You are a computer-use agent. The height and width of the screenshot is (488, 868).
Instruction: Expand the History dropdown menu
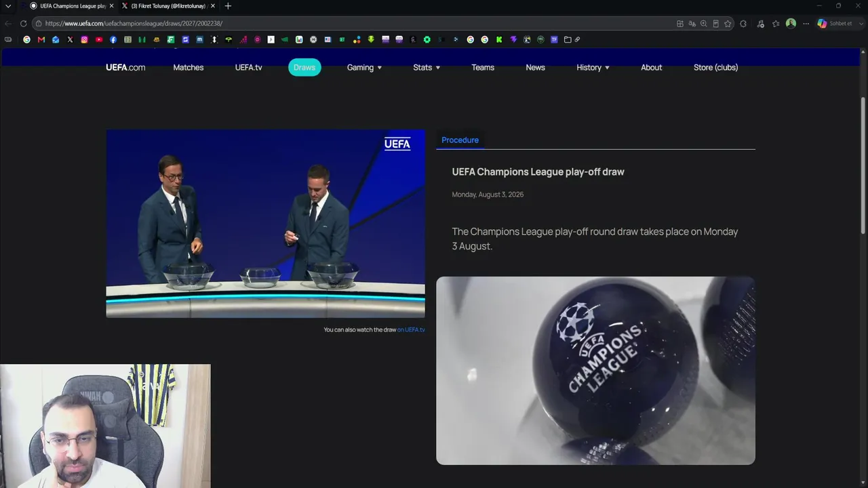pyautogui.click(x=593, y=67)
